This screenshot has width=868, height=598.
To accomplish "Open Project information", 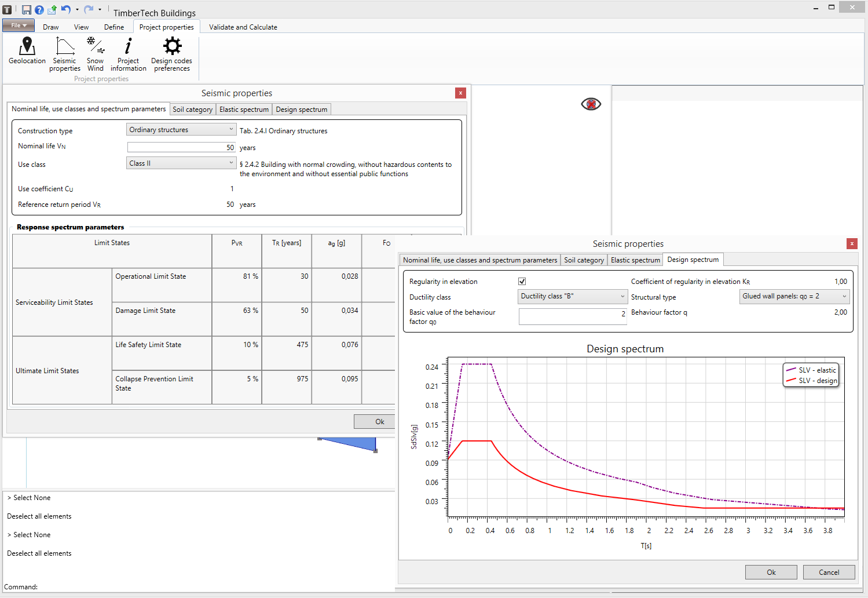I will (x=129, y=54).
